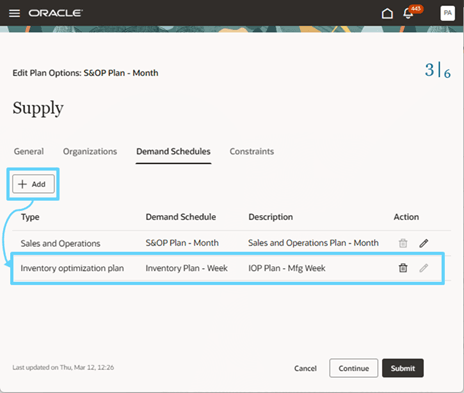
Task: Delete the Sales and Operations row
Action: [x=403, y=243]
